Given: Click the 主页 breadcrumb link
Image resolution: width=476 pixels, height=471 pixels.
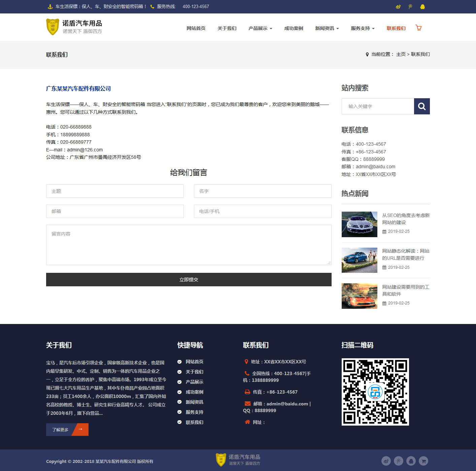Looking at the screenshot, I should click(401, 54).
